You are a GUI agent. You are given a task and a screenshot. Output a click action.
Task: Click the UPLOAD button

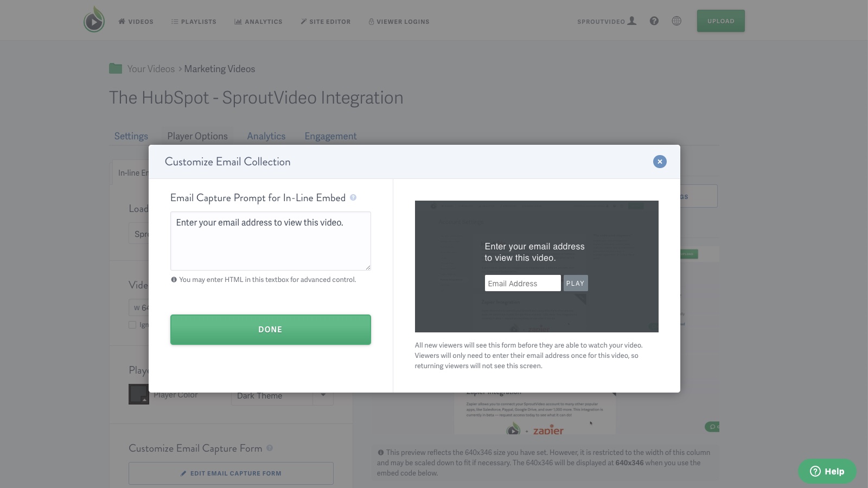pos(720,21)
